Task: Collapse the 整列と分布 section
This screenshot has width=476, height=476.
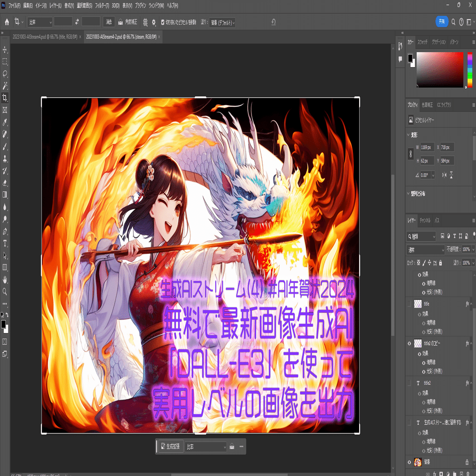Action: pyautogui.click(x=408, y=193)
